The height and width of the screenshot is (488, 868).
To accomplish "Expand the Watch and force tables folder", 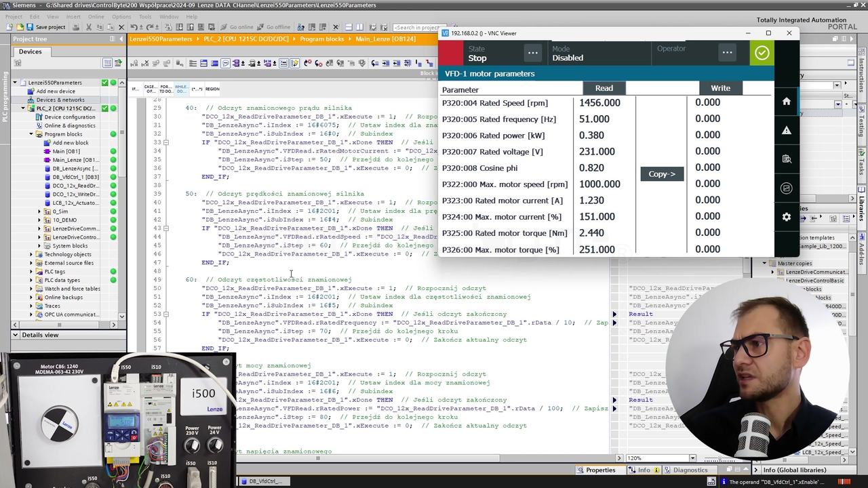I will 31,289.
